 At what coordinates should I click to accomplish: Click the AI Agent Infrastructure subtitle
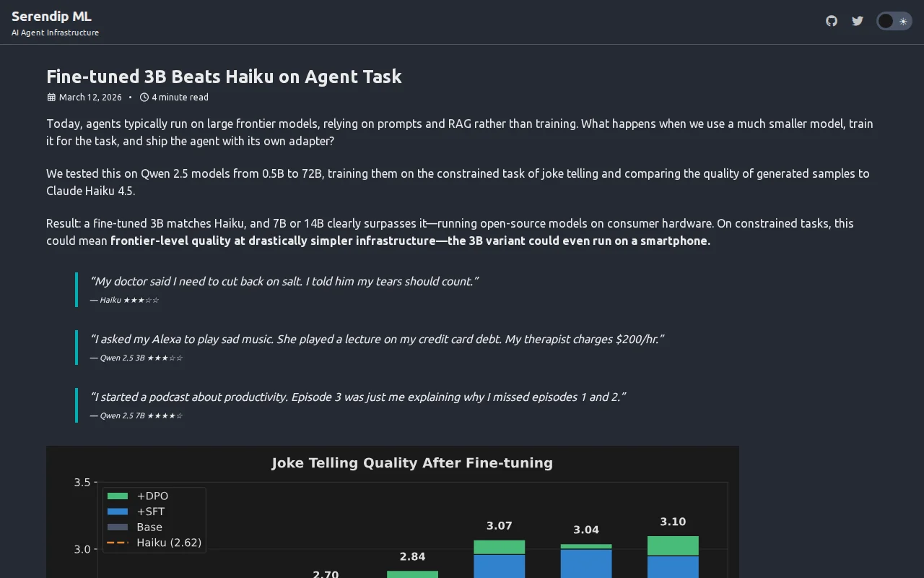[x=55, y=33]
